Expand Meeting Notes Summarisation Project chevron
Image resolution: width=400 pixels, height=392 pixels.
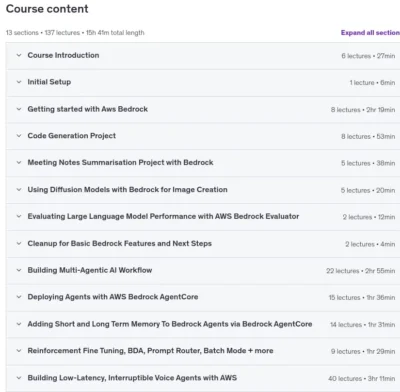[x=19, y=163]
